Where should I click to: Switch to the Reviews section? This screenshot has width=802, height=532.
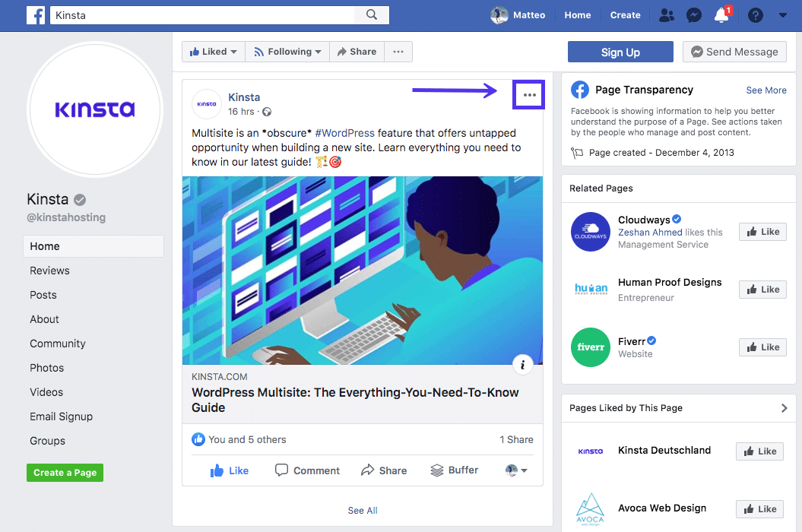tap(49, 270)
